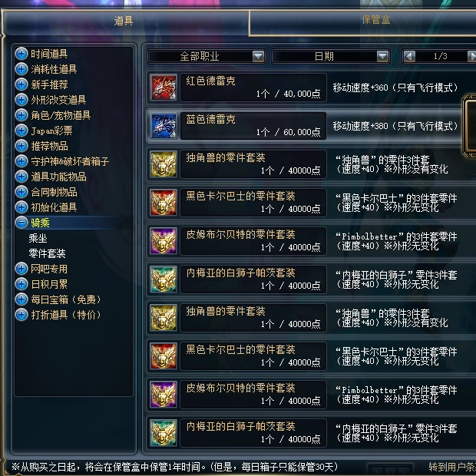Click second 黑色卡尔巴士 red armor icon

point(164,356)
